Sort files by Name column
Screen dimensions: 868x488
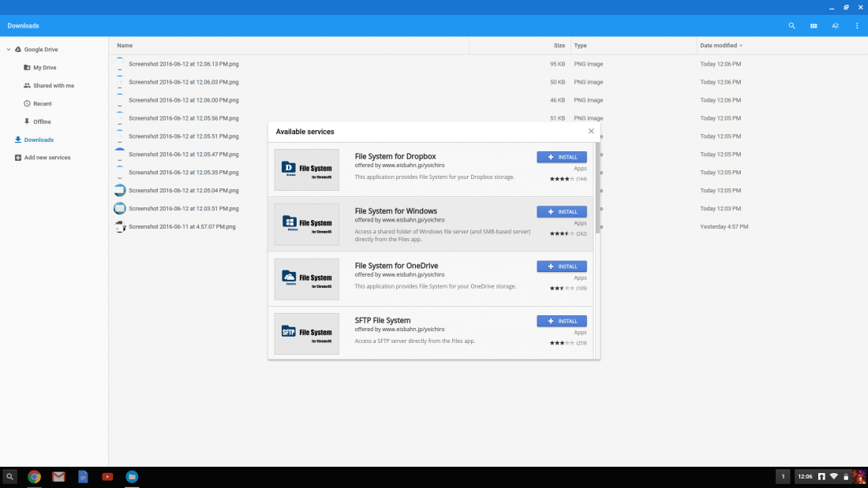(x=125, y=46)
